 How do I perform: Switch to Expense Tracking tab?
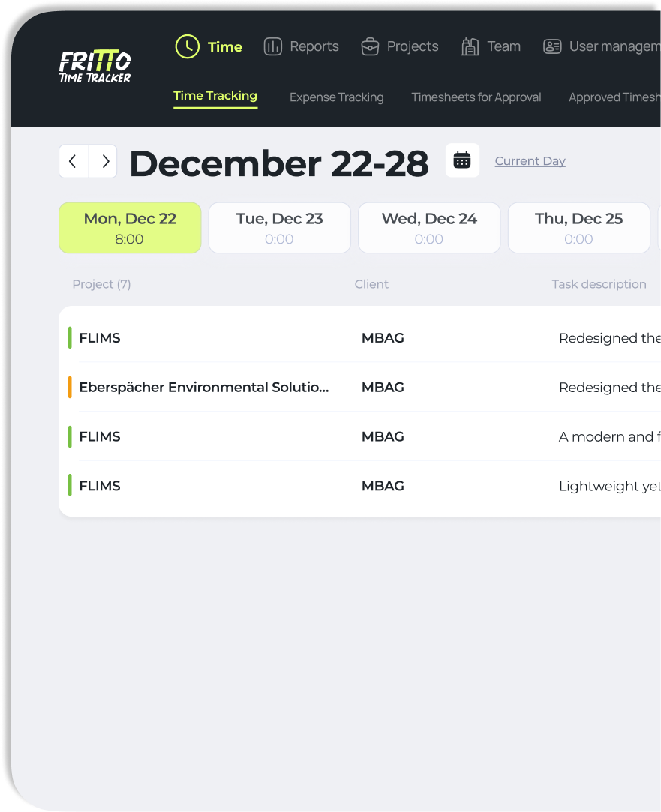pos(336,97)
